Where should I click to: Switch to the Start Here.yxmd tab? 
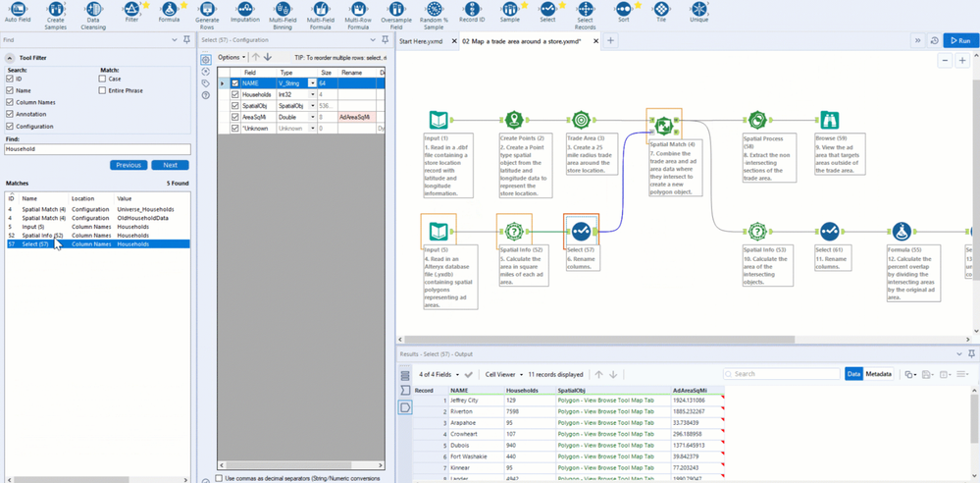click(x=421, y=41)
